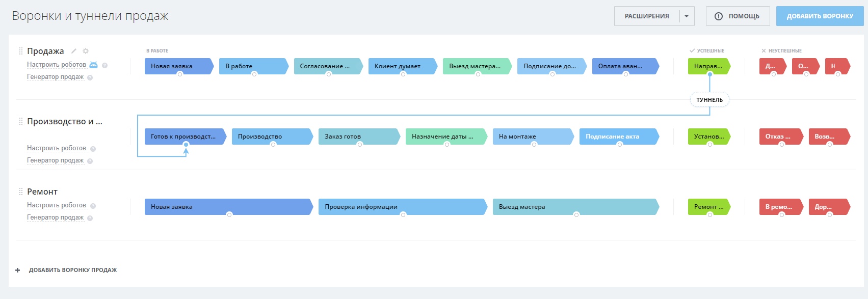Click the Помощь help button
868x299 pixels.
738,16
